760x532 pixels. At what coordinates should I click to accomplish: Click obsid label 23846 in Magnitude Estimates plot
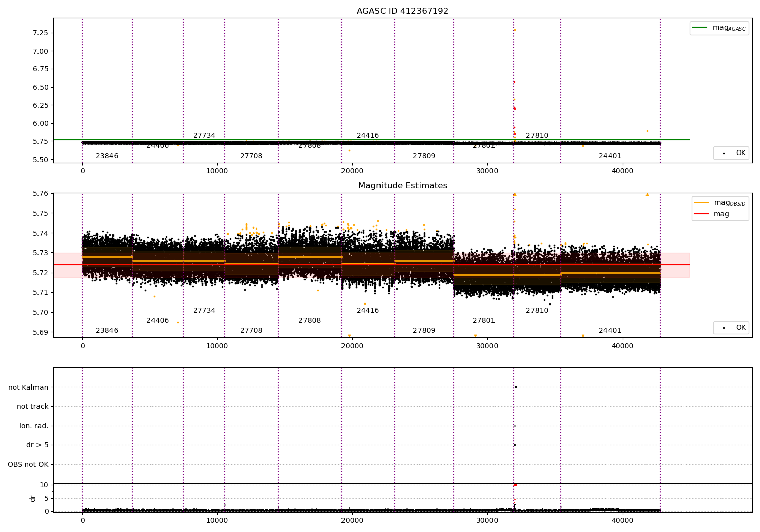[x=107, y=330]
